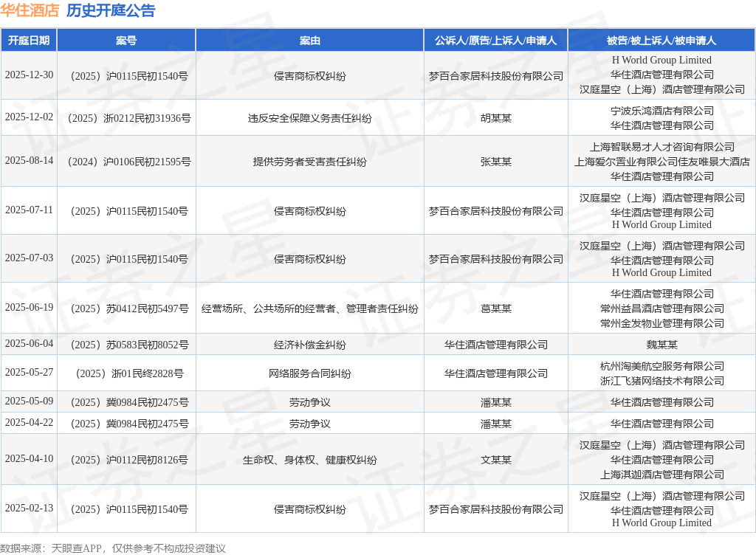
Task: Click cause 违反安全保障义务责任纠纷
Action: 310,118
